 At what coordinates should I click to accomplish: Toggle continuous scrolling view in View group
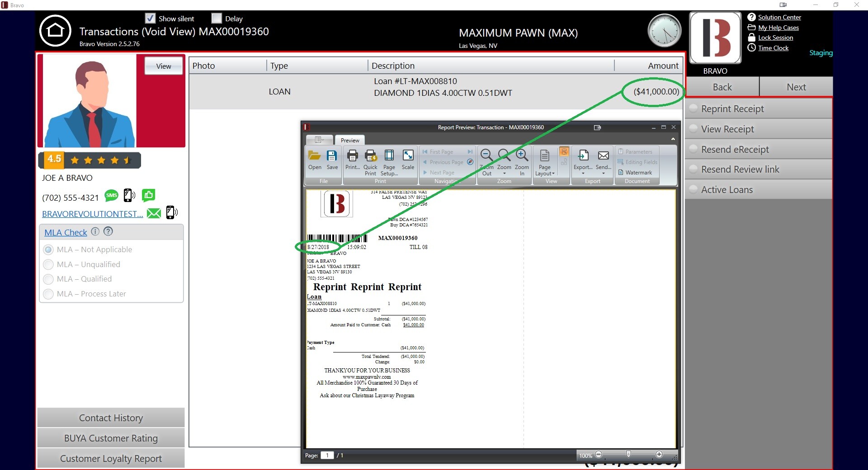coord(564,151)
